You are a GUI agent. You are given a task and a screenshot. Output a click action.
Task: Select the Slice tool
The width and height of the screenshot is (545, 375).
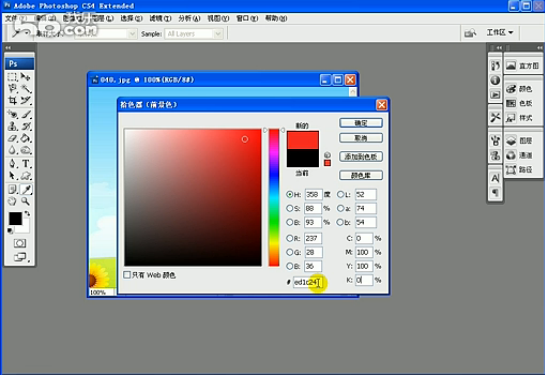click(x=25, y=100)
